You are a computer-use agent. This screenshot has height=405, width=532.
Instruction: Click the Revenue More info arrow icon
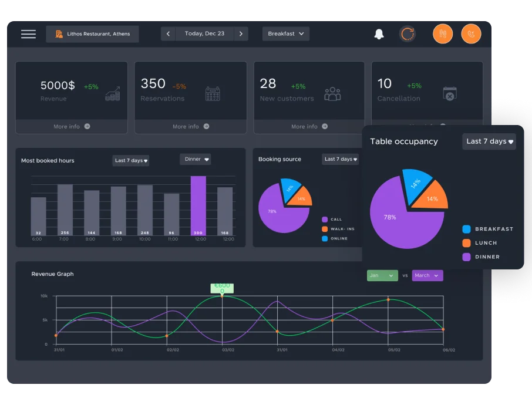tap(87, 126)
